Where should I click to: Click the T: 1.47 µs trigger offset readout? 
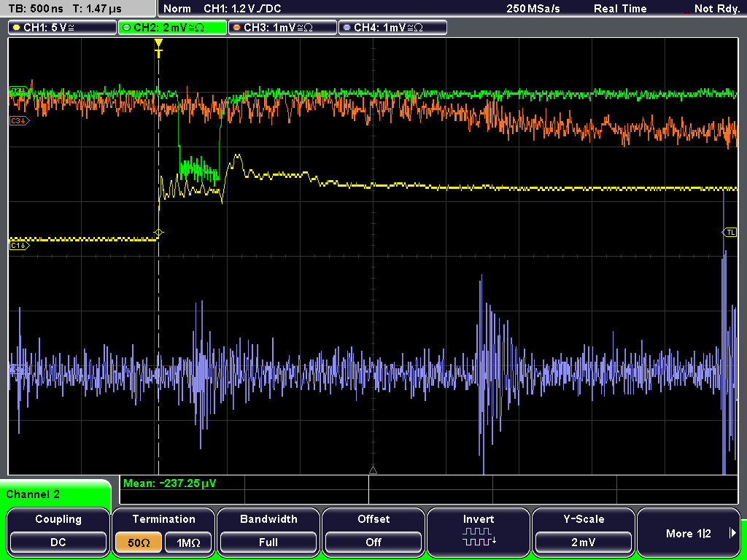[x=98, y=9]
